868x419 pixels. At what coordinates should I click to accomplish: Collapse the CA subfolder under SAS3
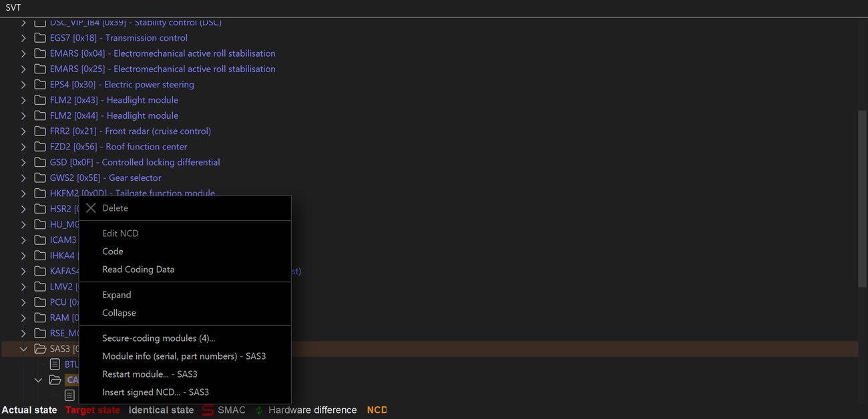(x=39, y=380)
